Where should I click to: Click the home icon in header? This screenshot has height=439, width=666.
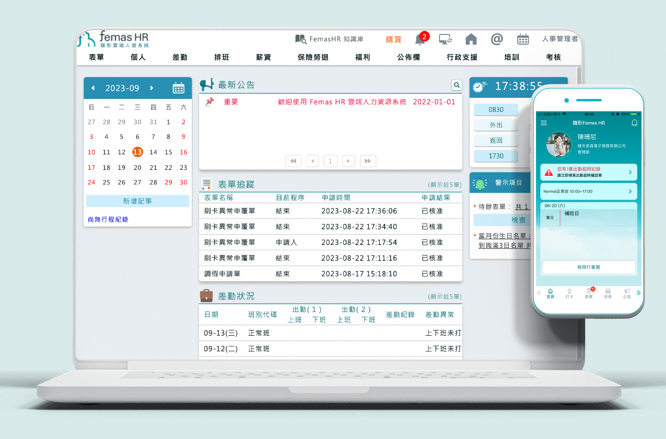tap(471, 39)
